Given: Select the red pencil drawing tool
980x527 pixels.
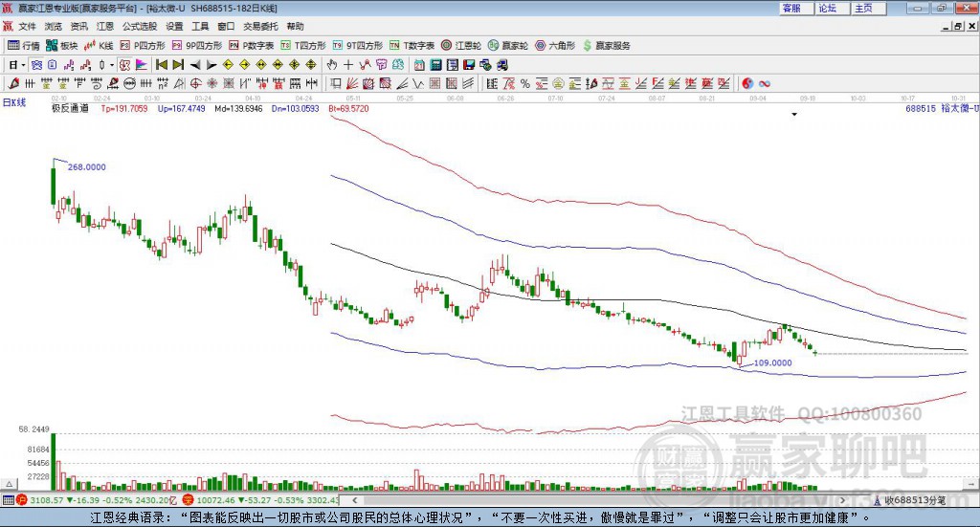Looking at the screenshot, I should pyautogui.click(x=13, y=83).
